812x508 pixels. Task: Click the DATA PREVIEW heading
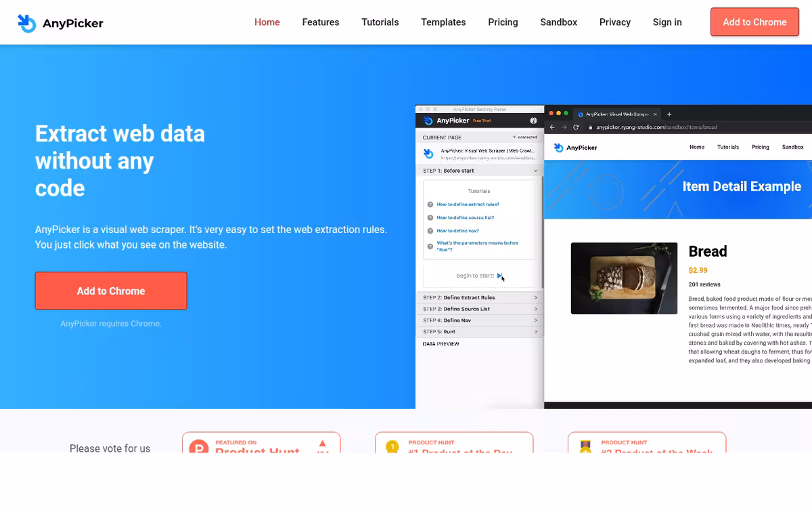[441, 344]
